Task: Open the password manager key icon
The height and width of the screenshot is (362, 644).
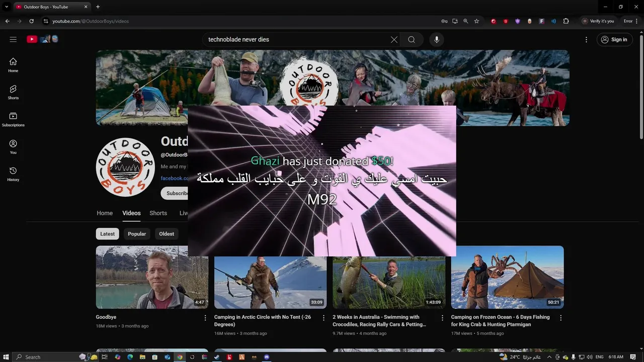Action: tap(444, 21)
